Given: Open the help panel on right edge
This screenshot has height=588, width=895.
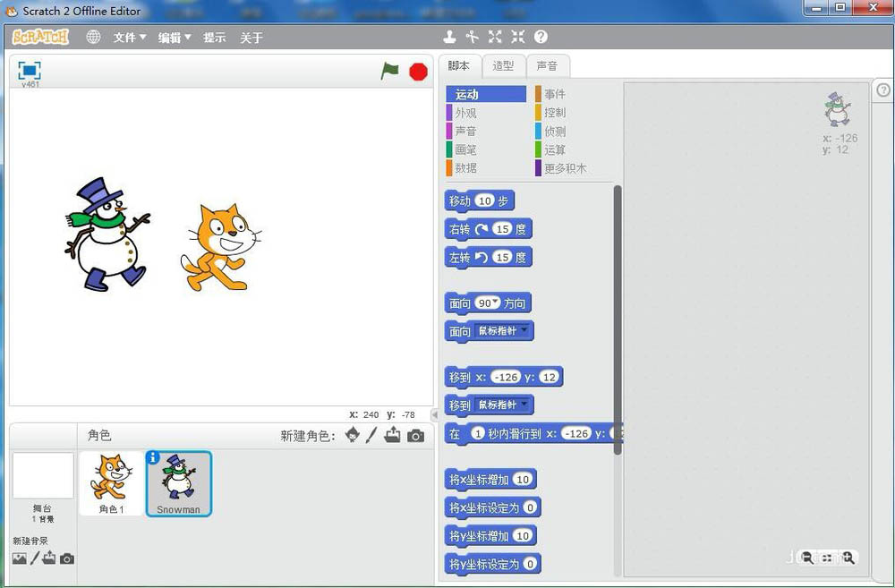Looking at the screenshot, I should pos(883,90).
